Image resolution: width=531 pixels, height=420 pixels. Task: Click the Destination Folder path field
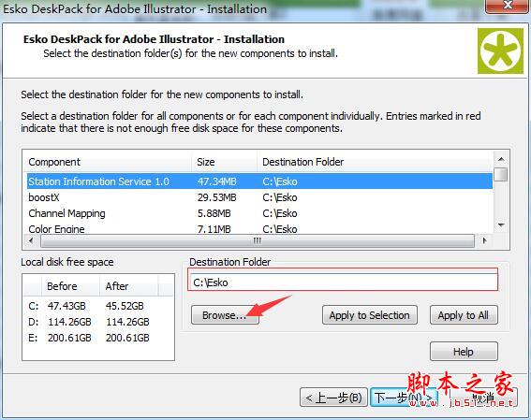pos(343,282)
